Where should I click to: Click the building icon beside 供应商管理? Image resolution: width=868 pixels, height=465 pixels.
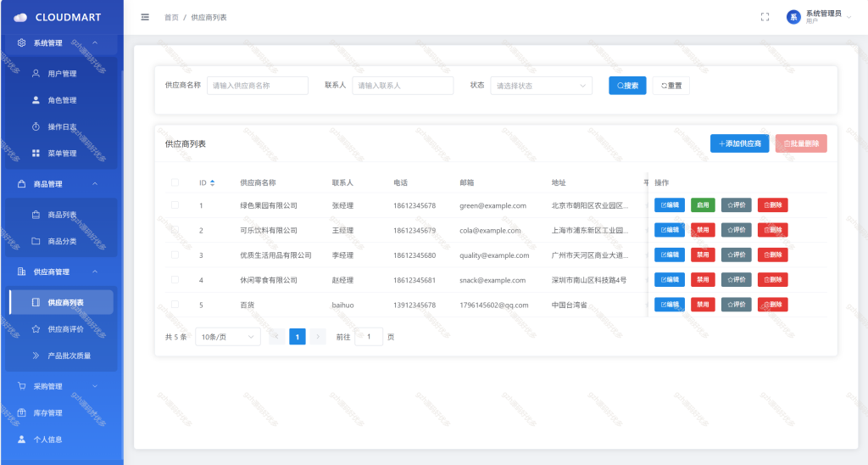click(x=21, y=272)
